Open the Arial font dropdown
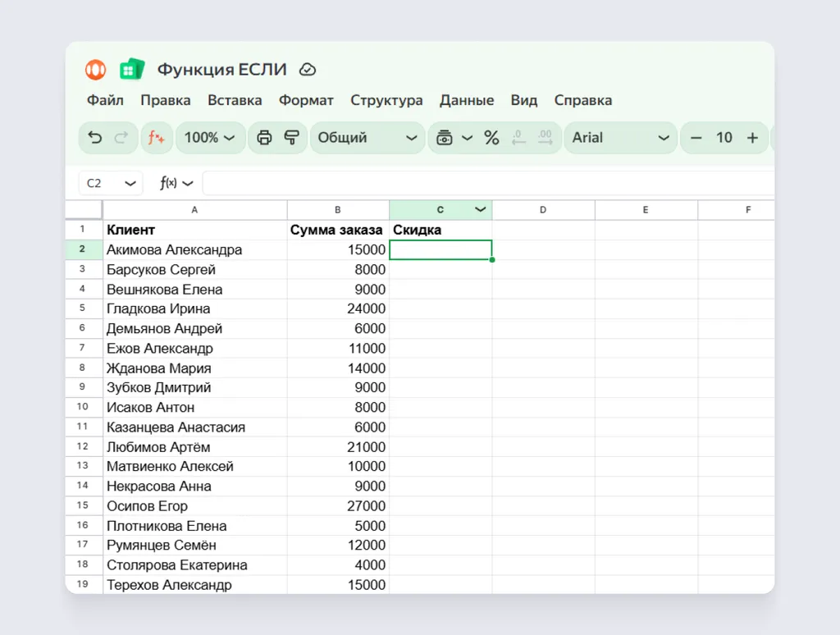Viewport: 840px width, 635px height. click(620, 138)
